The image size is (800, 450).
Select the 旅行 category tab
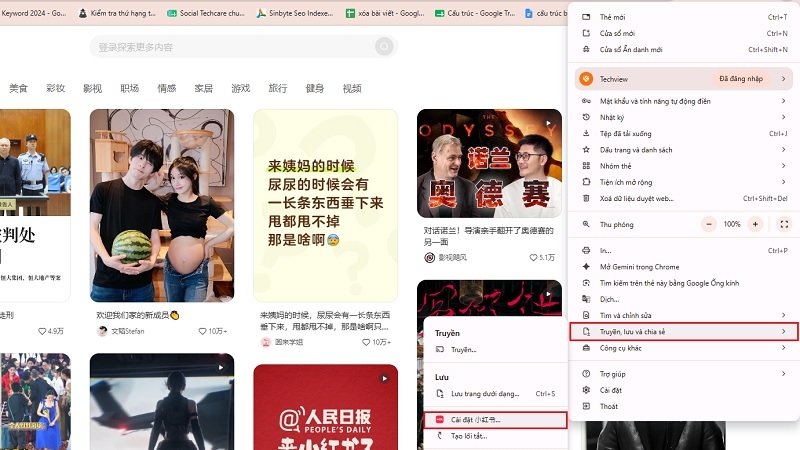278,88
